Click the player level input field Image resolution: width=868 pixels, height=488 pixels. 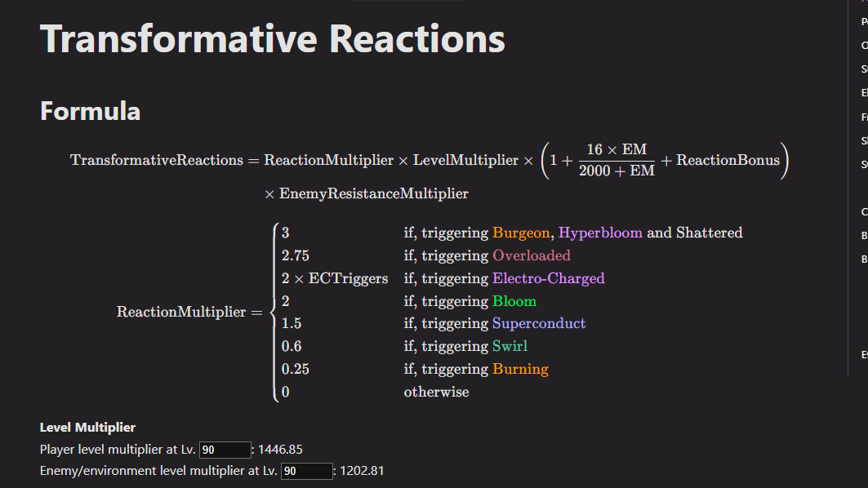click(x=225, y=450)
